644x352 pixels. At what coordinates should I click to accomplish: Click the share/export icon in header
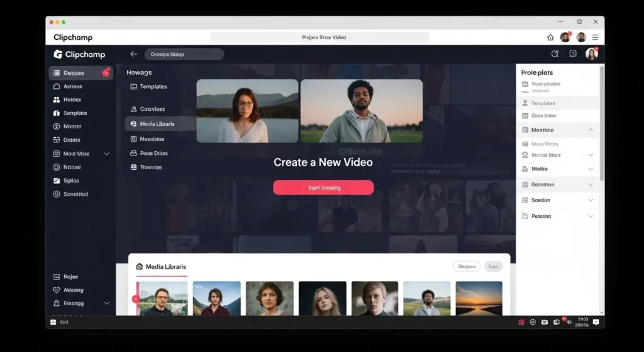tap(555, 54)
